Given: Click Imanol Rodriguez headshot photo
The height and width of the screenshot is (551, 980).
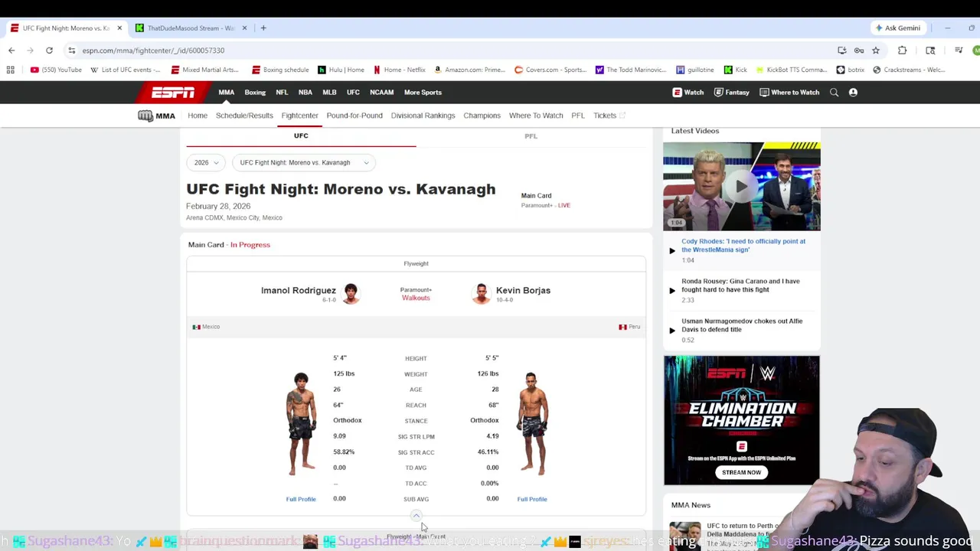Looking at the screenshot, I should coord(351,293).
